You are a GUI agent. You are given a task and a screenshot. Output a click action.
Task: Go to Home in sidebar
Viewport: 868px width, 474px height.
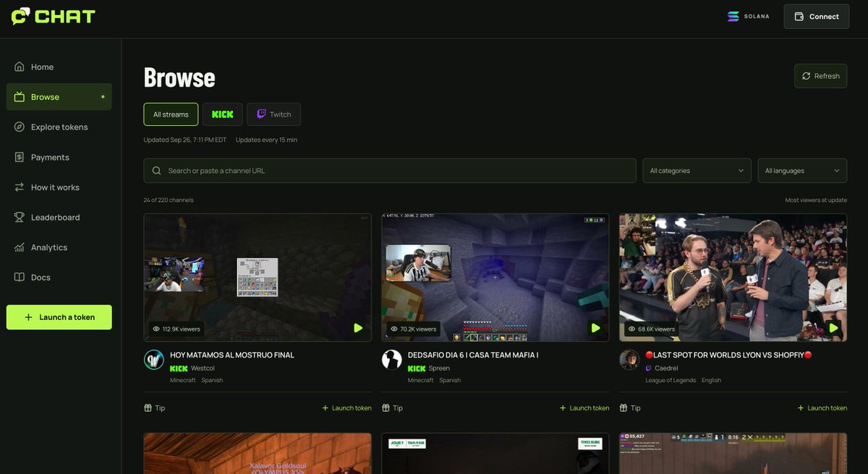59,67
